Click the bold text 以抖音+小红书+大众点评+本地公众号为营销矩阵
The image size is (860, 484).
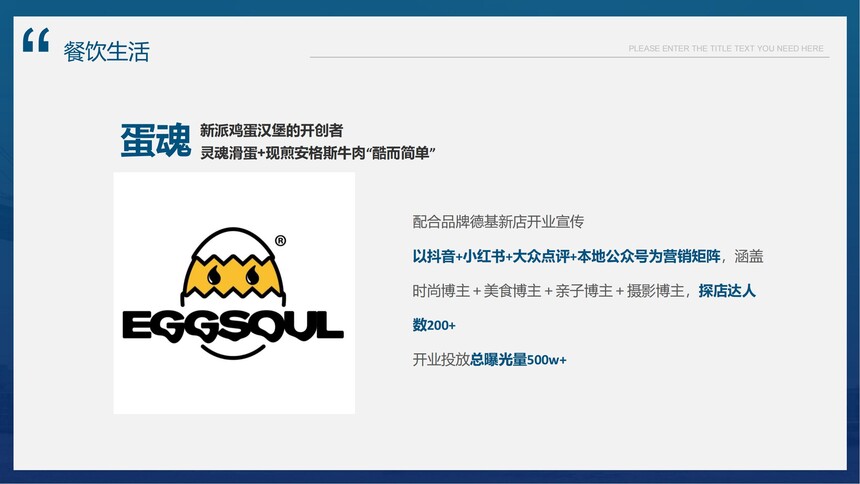click(567, 256)
